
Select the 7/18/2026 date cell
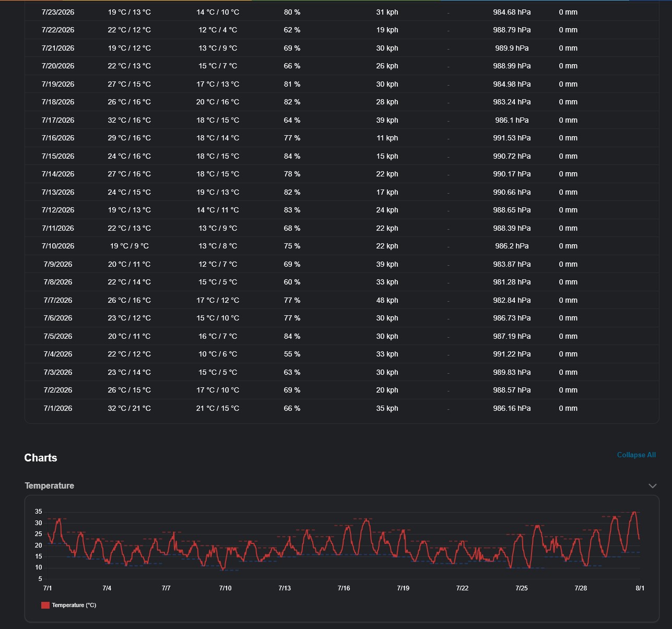(x=58, y=102)
